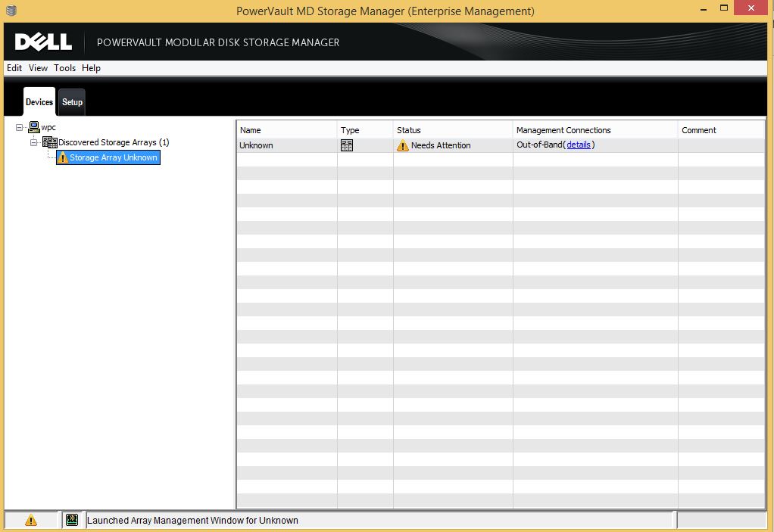
Task: Click the status bar warning triangle icon
Action: (30, 521)
